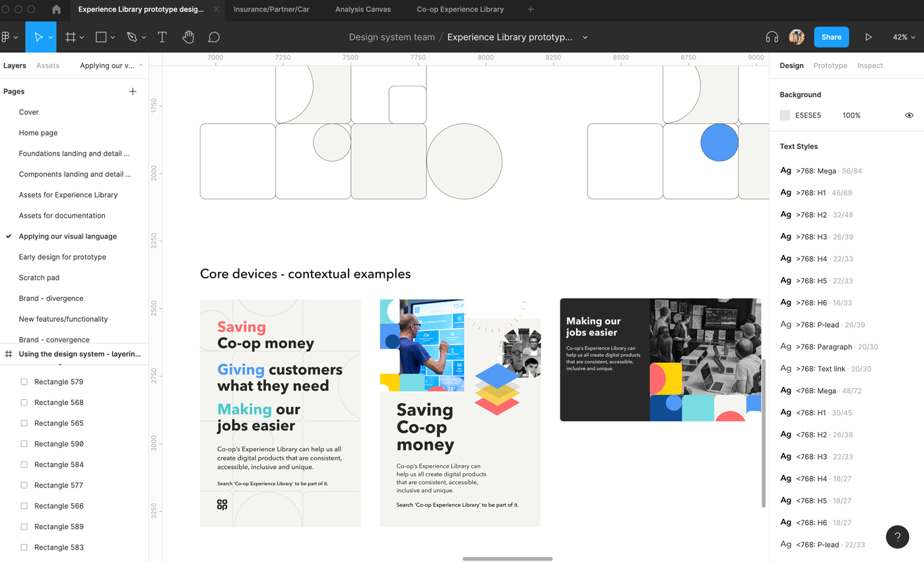Select the Text tool
The width and height of the screenshot is (924, 562).
162,37
